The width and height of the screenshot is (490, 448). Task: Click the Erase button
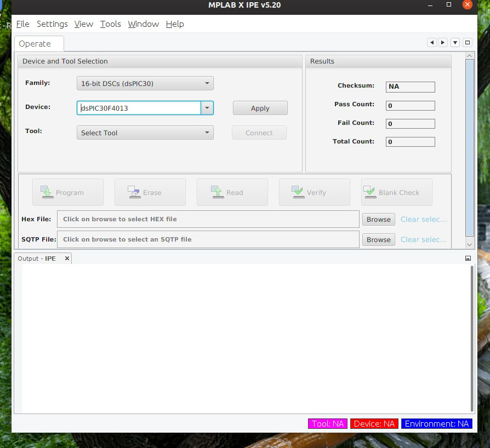(x=150, y=192)
